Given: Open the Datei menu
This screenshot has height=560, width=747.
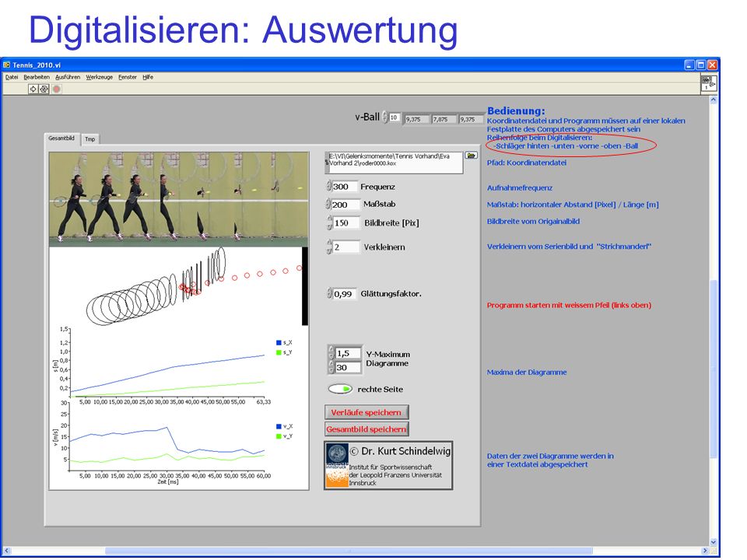Looking at the screenshot, I should [x=12, y=77].
